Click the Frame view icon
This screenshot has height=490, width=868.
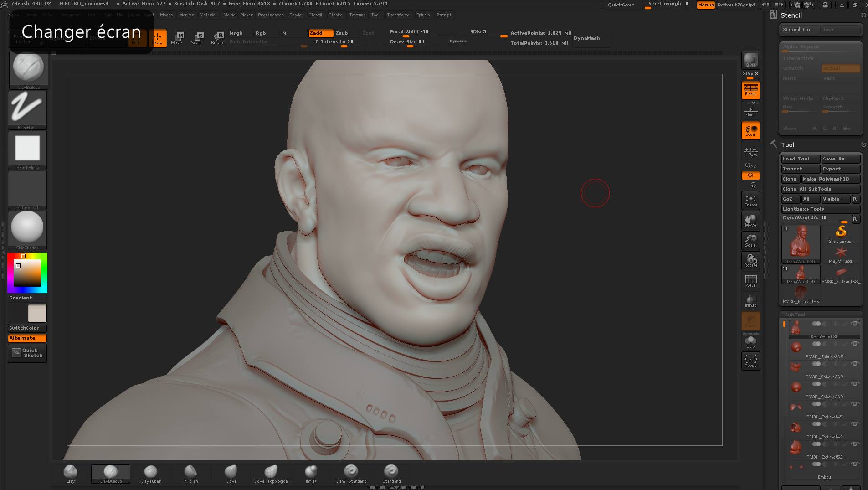point(750,201)
